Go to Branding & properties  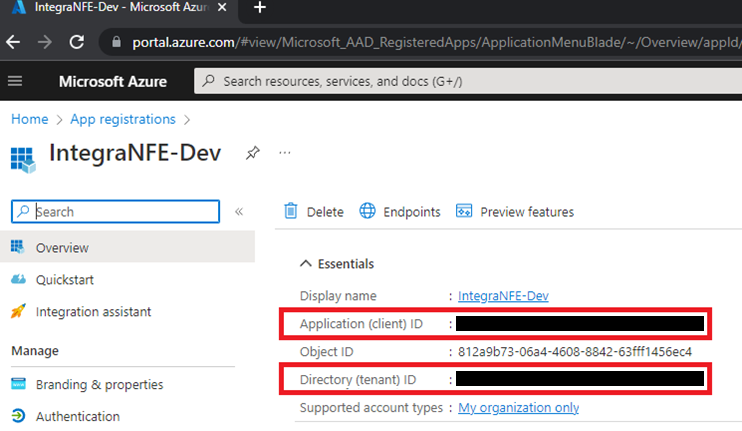[x=99, y=384]
